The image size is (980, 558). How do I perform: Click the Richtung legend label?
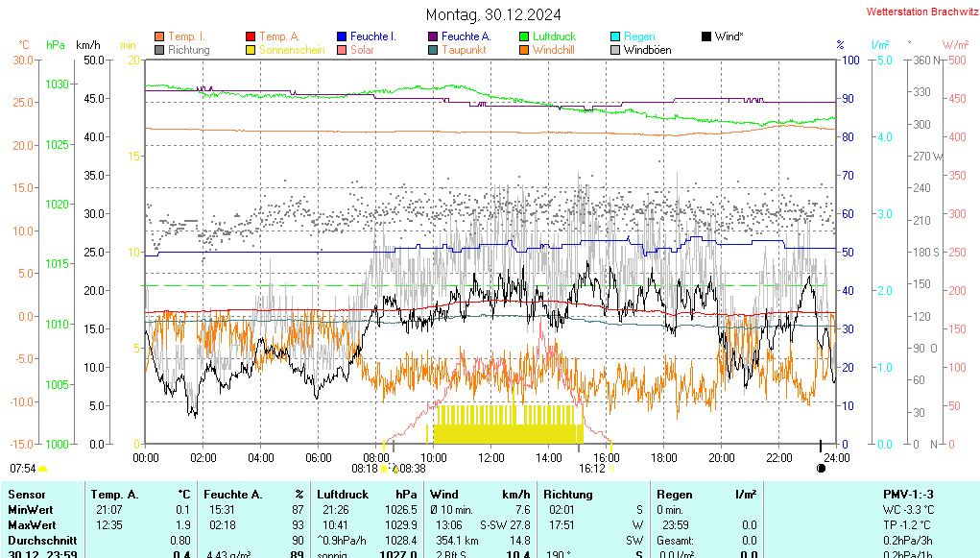(188, 50)
